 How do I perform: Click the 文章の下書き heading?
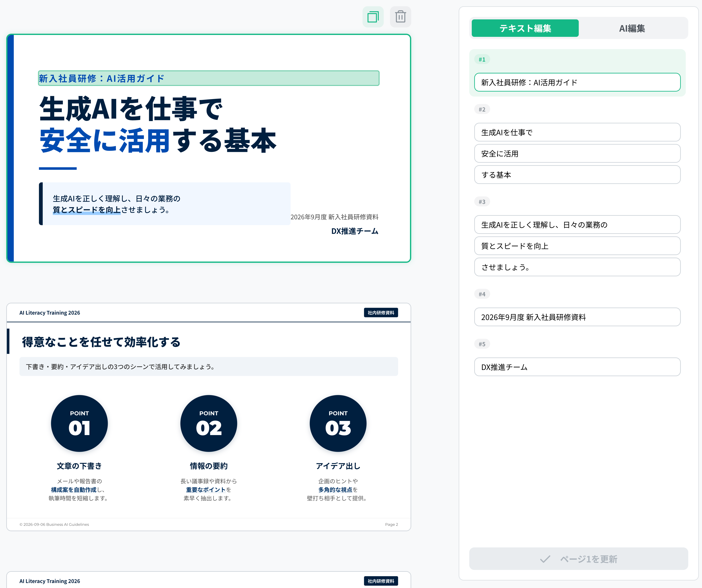click(79, 466)
